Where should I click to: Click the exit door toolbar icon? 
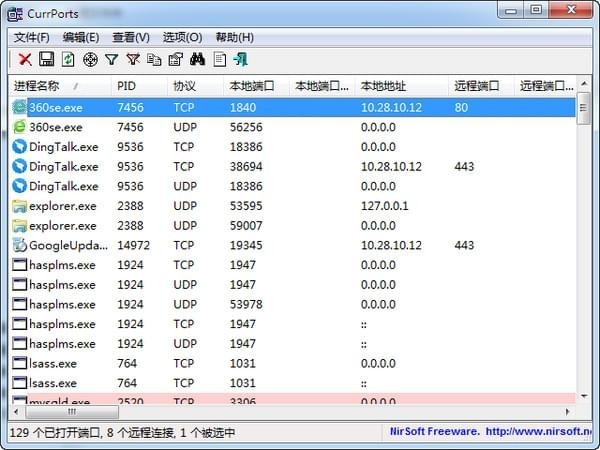pos(241,59)
